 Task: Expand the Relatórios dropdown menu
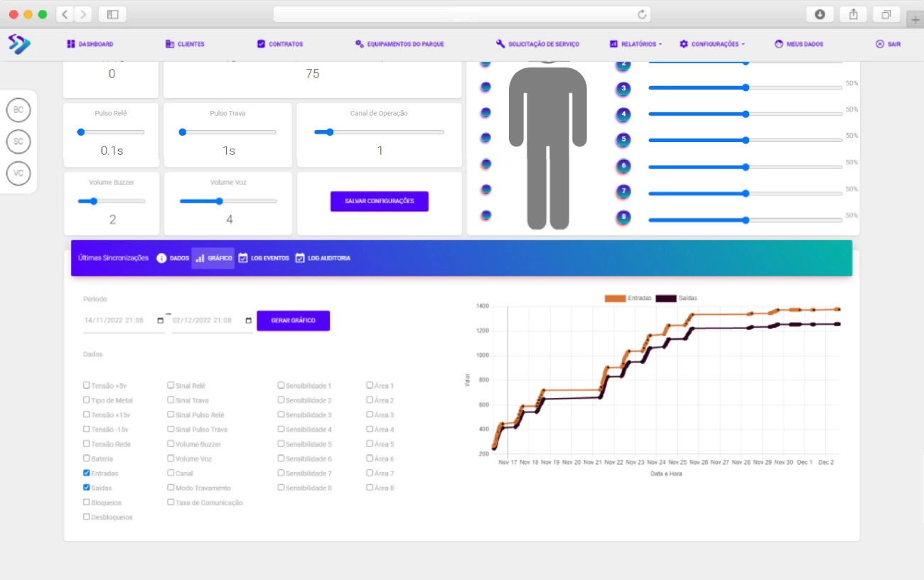[635, 44]
